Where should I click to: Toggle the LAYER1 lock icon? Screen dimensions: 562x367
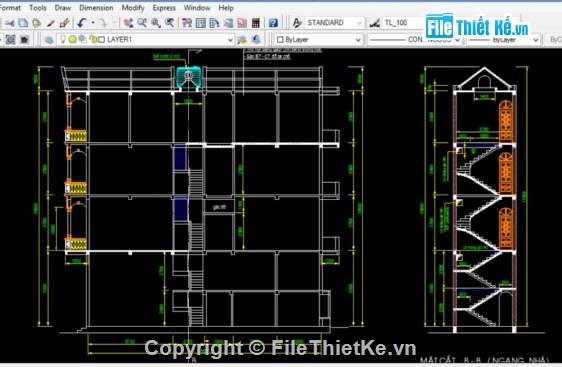point(93,39)
